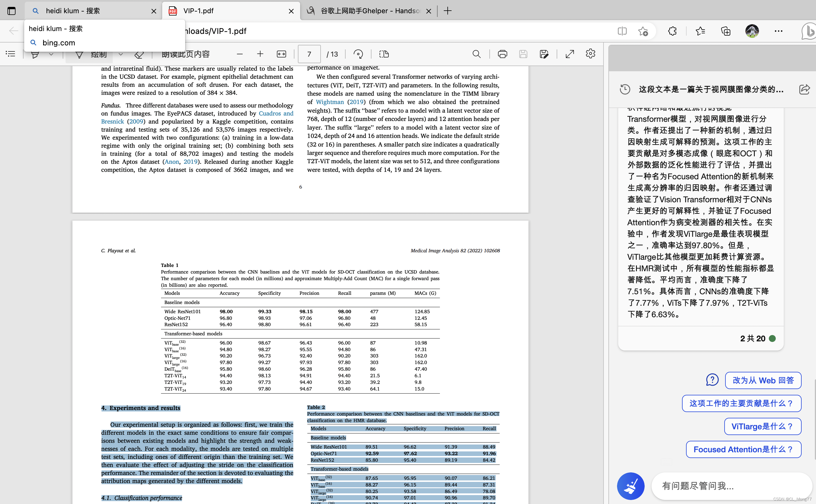Close the VIP-1.pdf tab
The width and height of the screenshot is (816, 504).
pyautogui.click(x=291, y=11)
